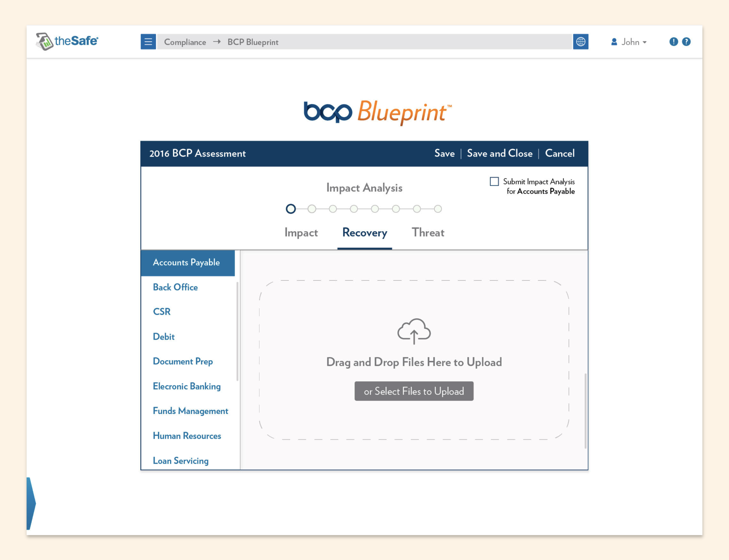This screenshot has height=560, width=729.
Task: Click the globe icon button
Action: point(581,42)
